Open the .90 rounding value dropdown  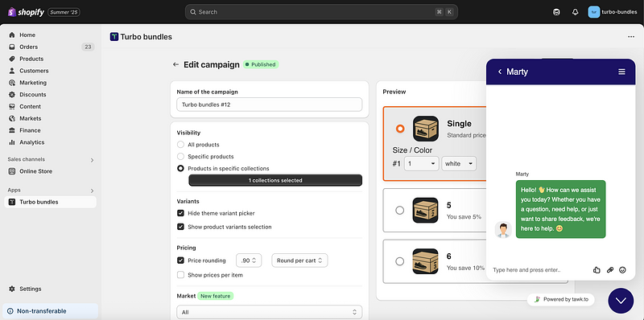point(249,261)
